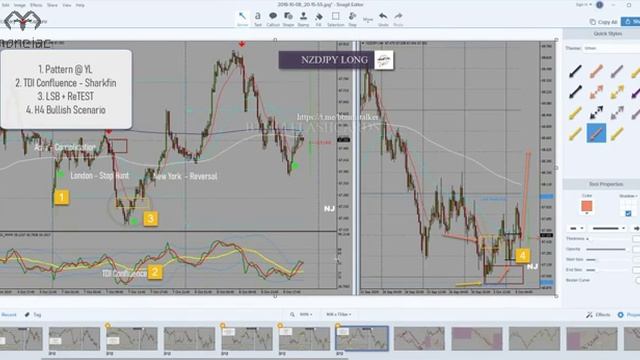This screenshot has width=640, height=360.
Task: Open the orange Color swatch picker
Action: pos(587,207)
